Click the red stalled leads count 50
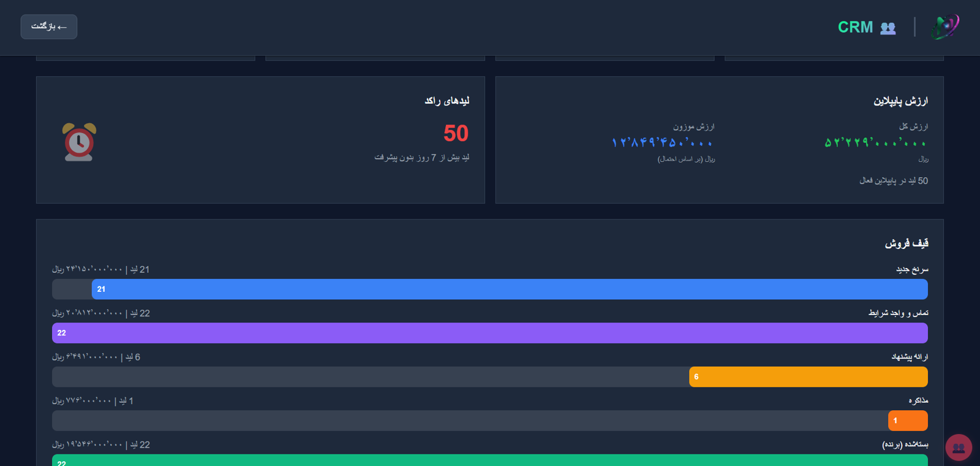Image resolution: width=980 pixels, height=466 pixels. click(456, 133)
